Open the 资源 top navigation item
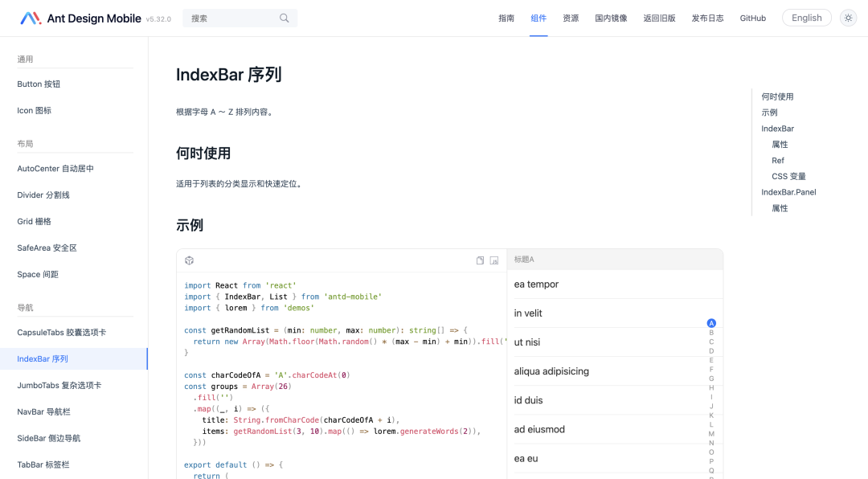Screen dimensions: 868x479 [571, 18]
